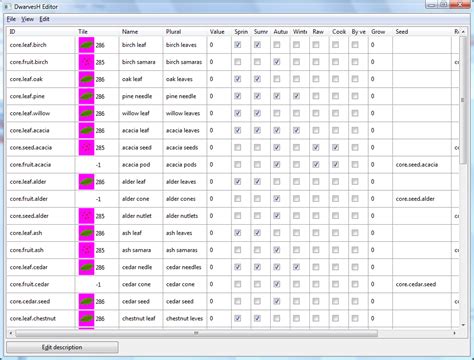
Task: Click the chestnut leaf tile image
Action: 86,319
